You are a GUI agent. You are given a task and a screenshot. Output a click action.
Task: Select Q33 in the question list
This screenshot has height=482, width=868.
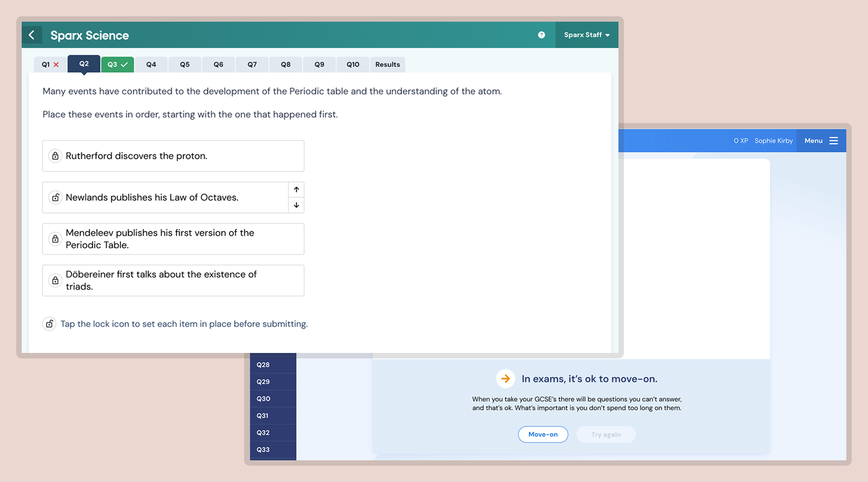point(264,449)
